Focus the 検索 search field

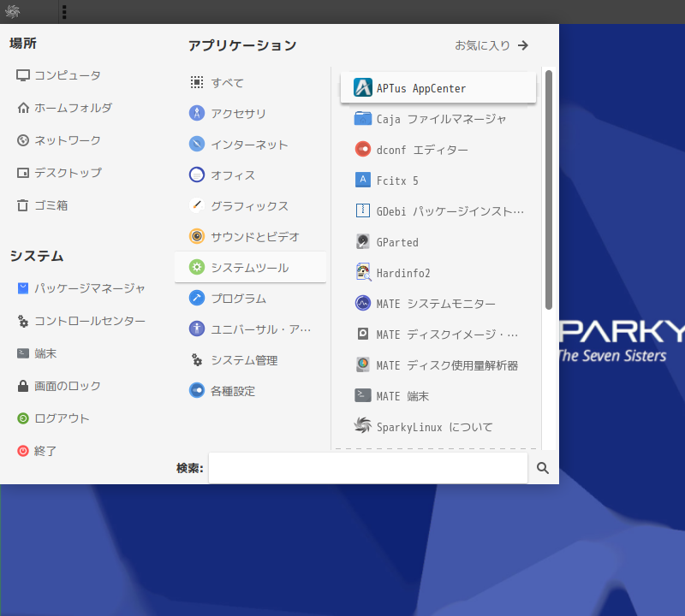368,468
